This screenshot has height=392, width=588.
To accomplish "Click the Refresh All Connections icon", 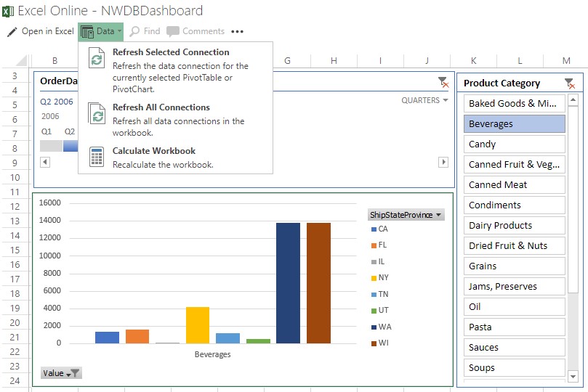I will tap(97, 113).
